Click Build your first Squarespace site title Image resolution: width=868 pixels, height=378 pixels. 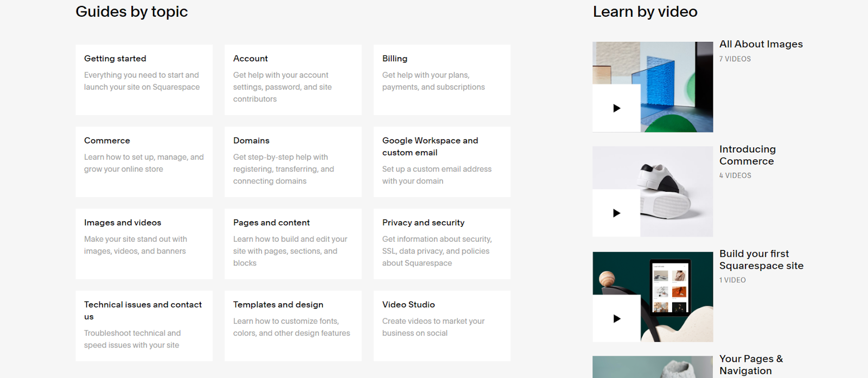pos(762,260)
